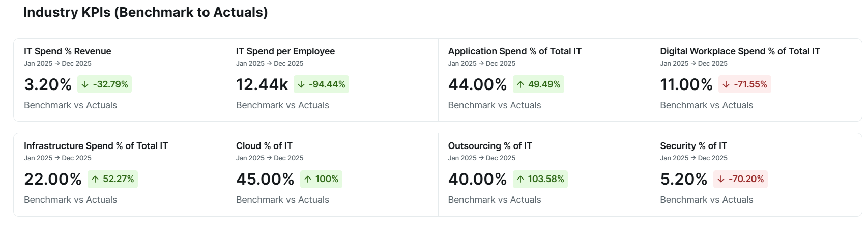The image size is (868, 237).
Task: Click the Application Spend % of Total IT title
Action: 514,51
